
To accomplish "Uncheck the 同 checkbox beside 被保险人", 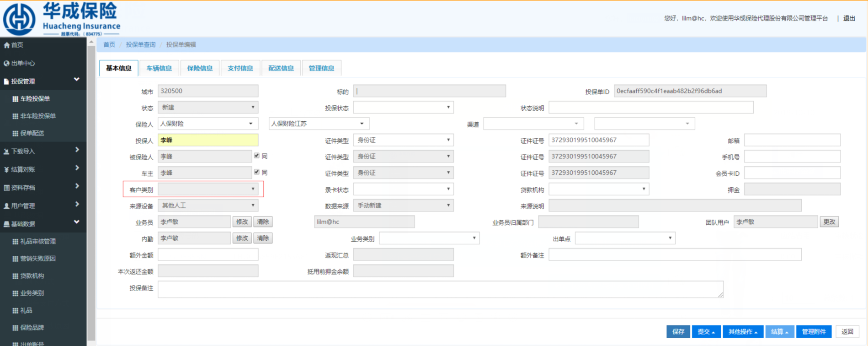I will coord(257,156).
